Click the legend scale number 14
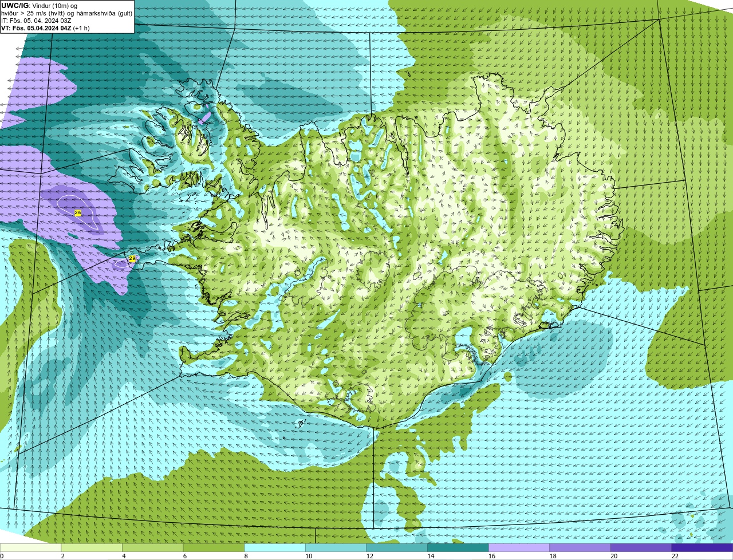Screen dimensions: 733x560 pyautogui.click(x=431, y=556)
